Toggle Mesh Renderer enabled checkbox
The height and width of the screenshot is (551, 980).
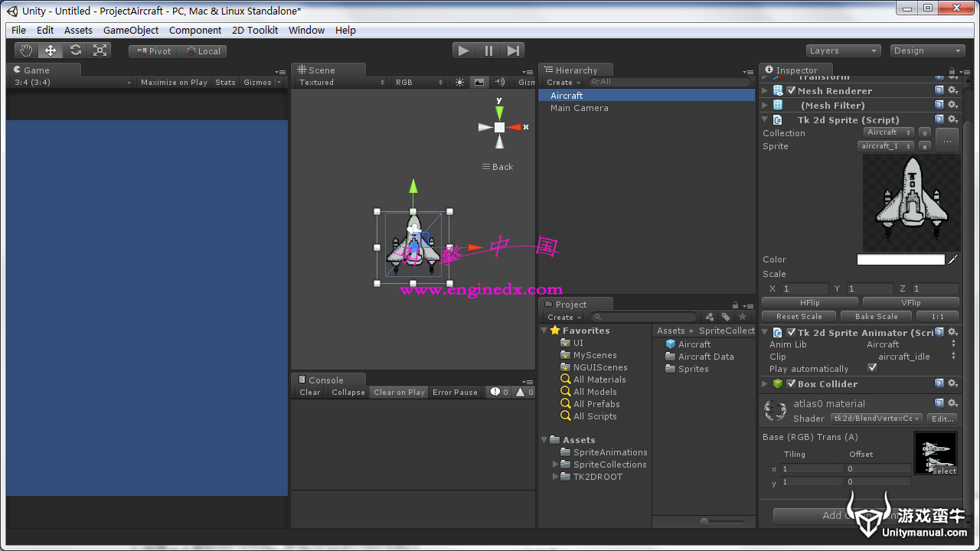click(792, 90)
